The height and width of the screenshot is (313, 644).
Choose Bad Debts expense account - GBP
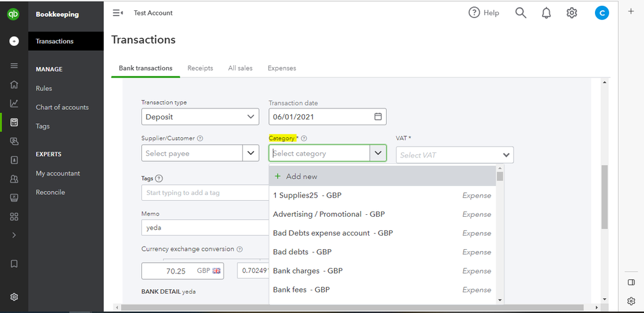pyautogui.click(x=382, y=233)
